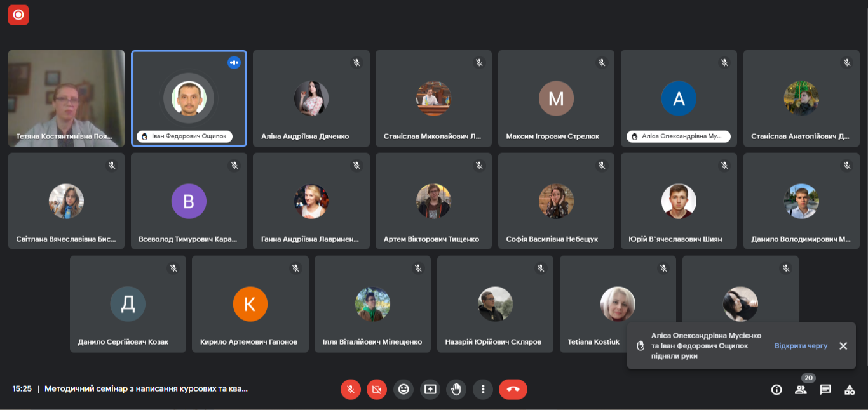This screenshot has height=410, width=868.
Task: Open the meeting details info icon
Action: [776, 390]
